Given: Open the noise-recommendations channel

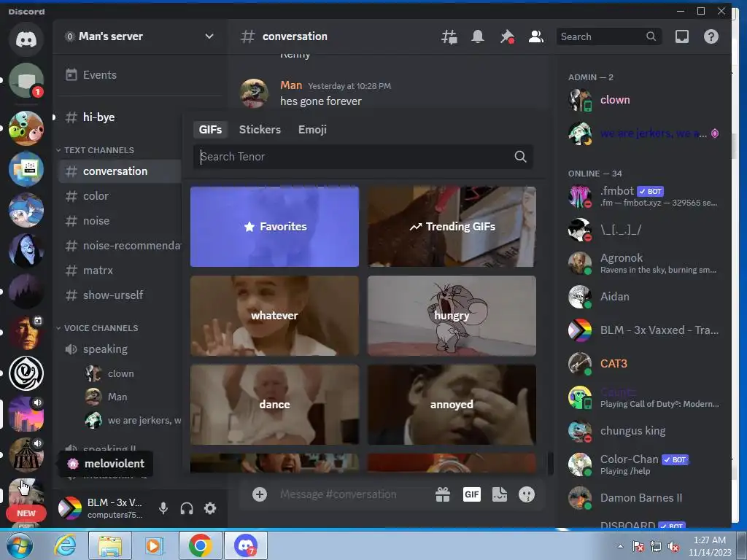Looking at the screenshot, I should coord(120,245).
